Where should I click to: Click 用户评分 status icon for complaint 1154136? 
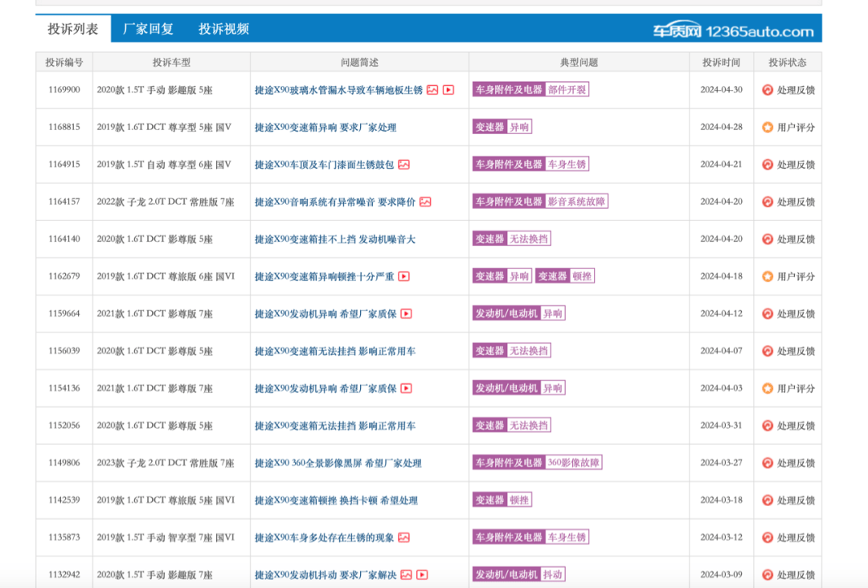(768, 388)
